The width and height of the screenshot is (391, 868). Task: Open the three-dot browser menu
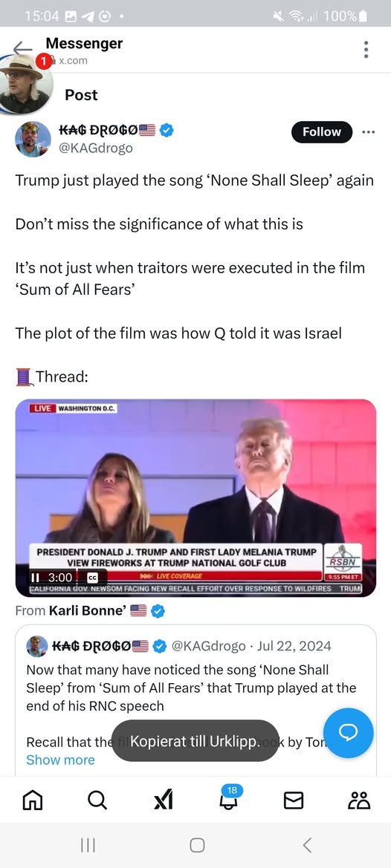[366, 50]
